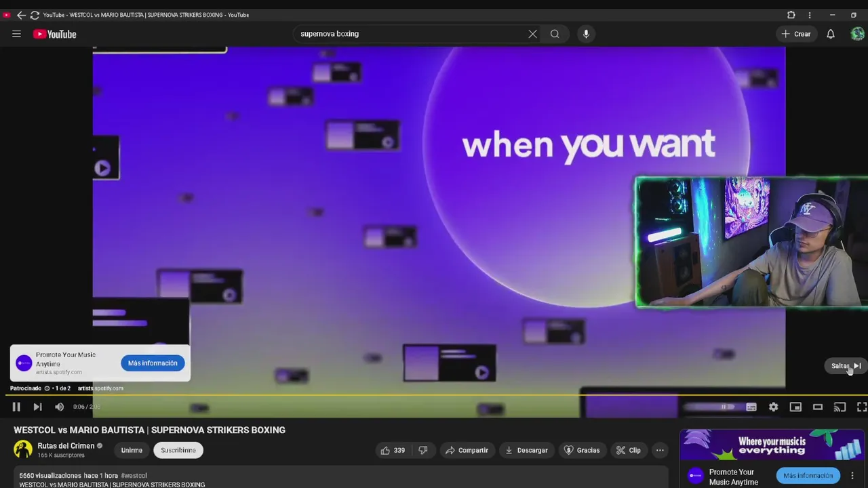Open the browser three-dot menu

[810, 15]
